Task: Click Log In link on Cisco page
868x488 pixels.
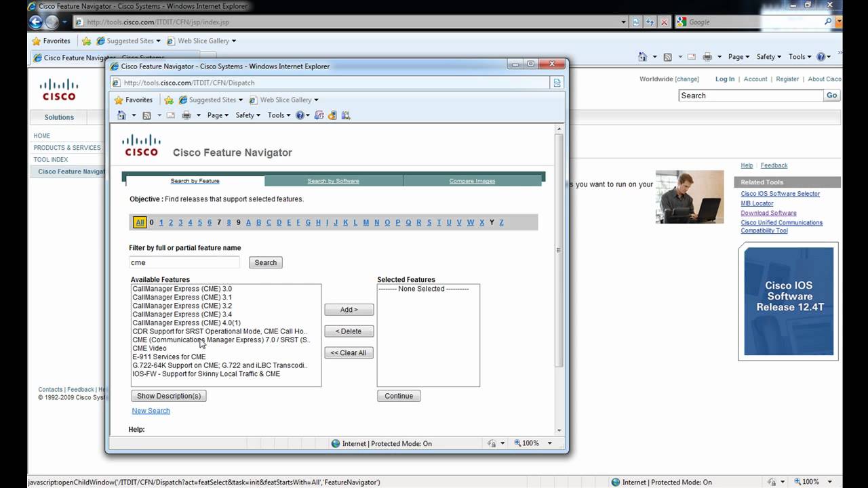Action: click(x=724, y=79)
